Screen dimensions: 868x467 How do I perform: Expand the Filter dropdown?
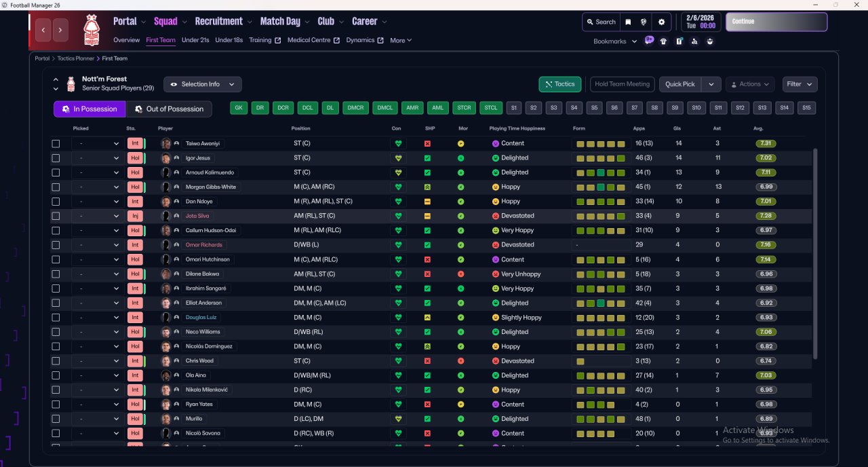point(800,84)
